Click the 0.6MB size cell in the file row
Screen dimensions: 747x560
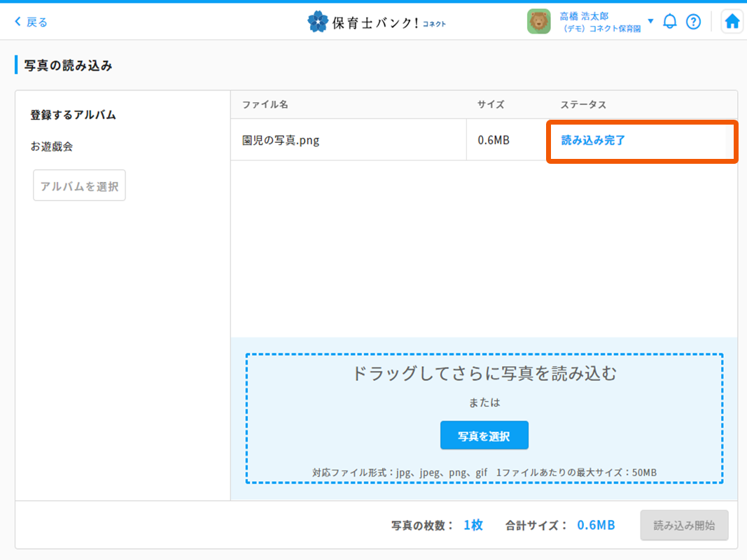[494, 140]
